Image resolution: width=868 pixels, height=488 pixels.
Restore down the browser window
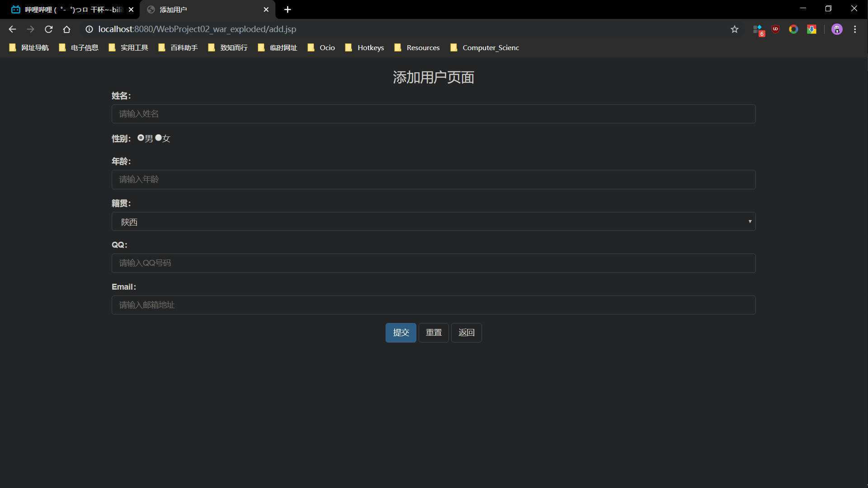[x=828, y=9]
